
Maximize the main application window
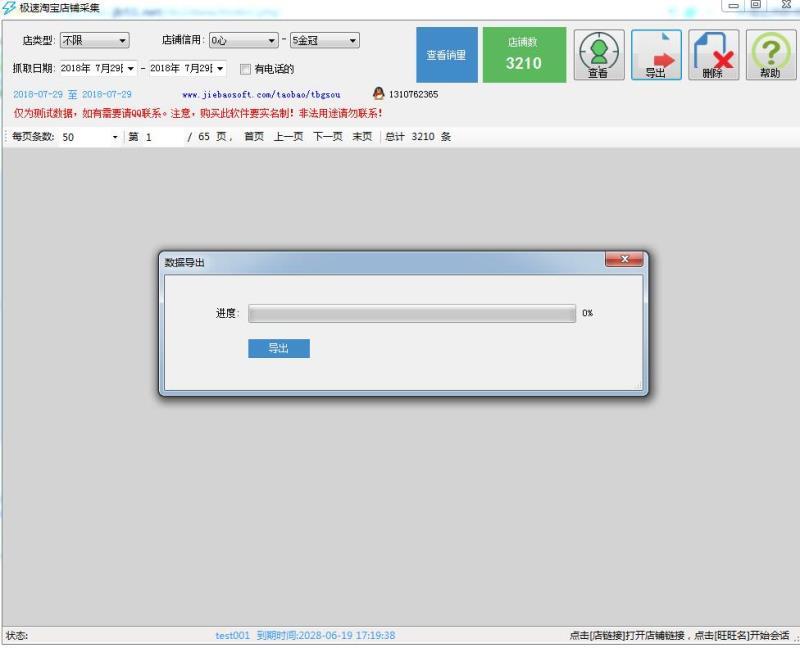pyautogui.click(x=757, y=5)
